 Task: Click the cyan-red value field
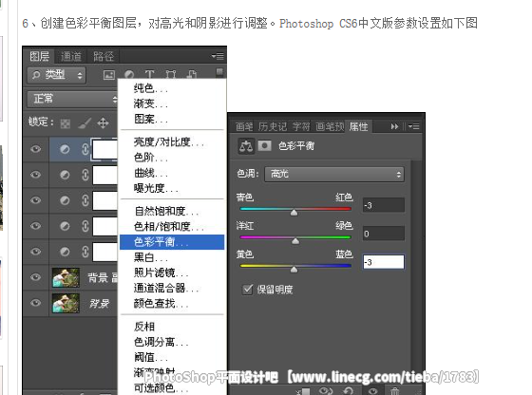click(x=384, y=205)
